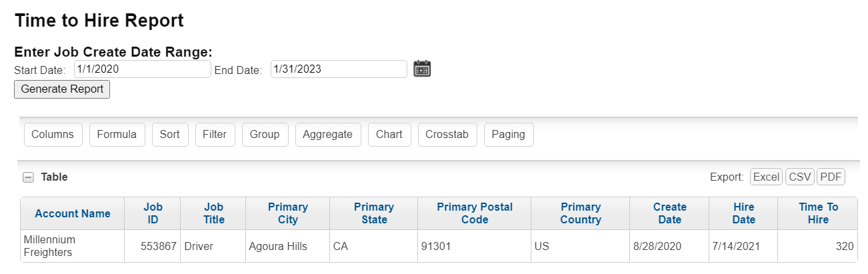Click into the End Date field

(x=339, y=69)
